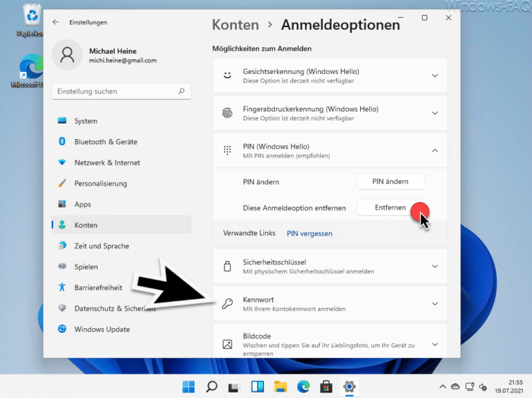Open taskbar Search
This screenshot has height=398, width=532.
212,386
